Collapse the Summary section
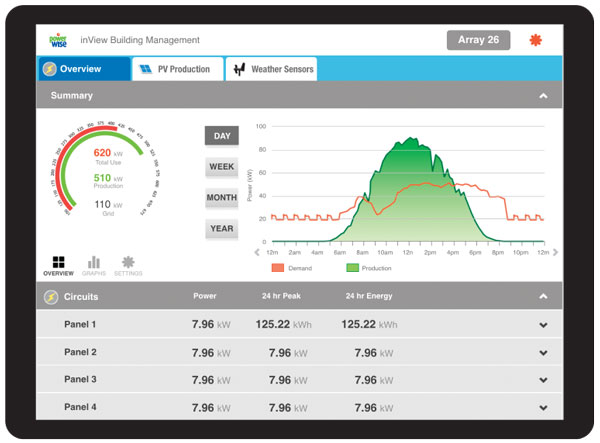Viewport: 600px width, 443px height. pyautogui.click(x=543, y=96)
